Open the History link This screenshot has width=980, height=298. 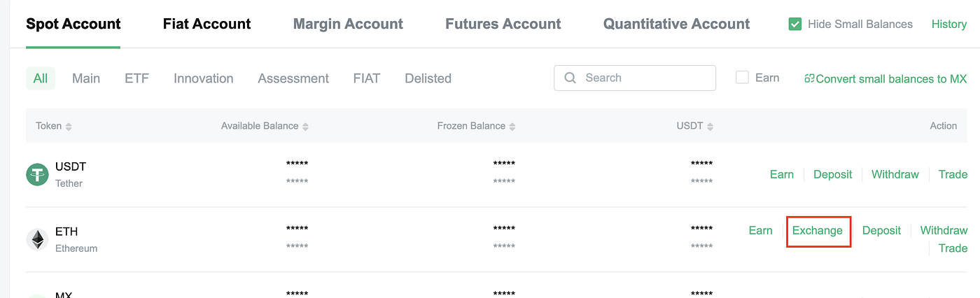[948, 24]
